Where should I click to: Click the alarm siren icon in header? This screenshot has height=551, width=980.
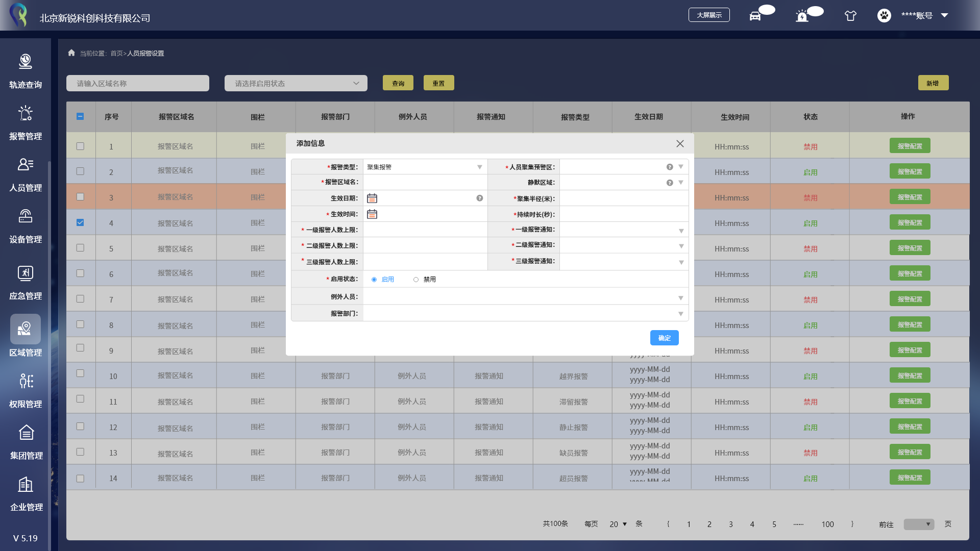point(802,16)
